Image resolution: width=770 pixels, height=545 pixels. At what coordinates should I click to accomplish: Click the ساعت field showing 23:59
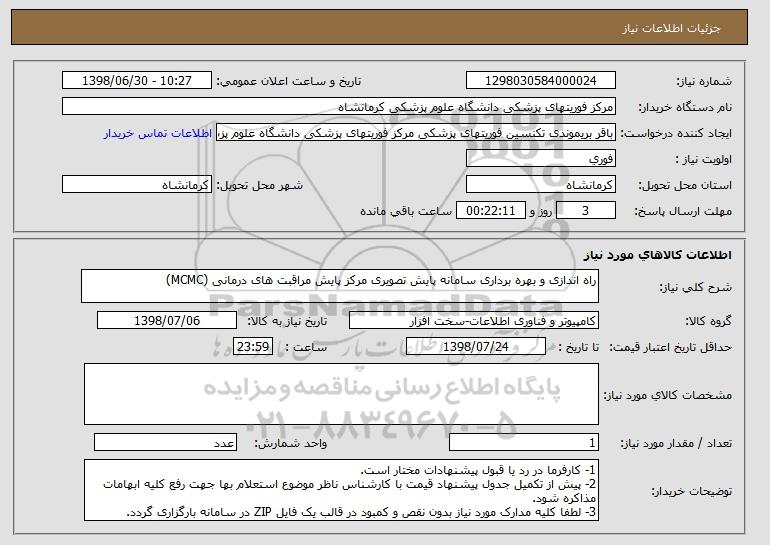[x=252, y=347]
